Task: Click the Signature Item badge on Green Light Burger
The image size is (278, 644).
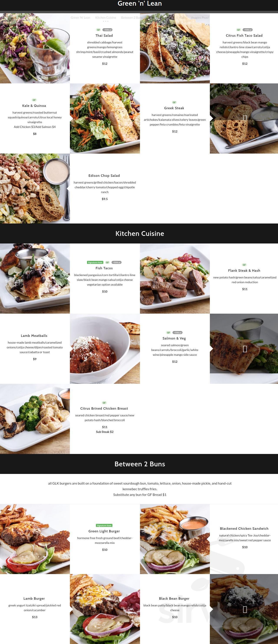Action: 104,525
